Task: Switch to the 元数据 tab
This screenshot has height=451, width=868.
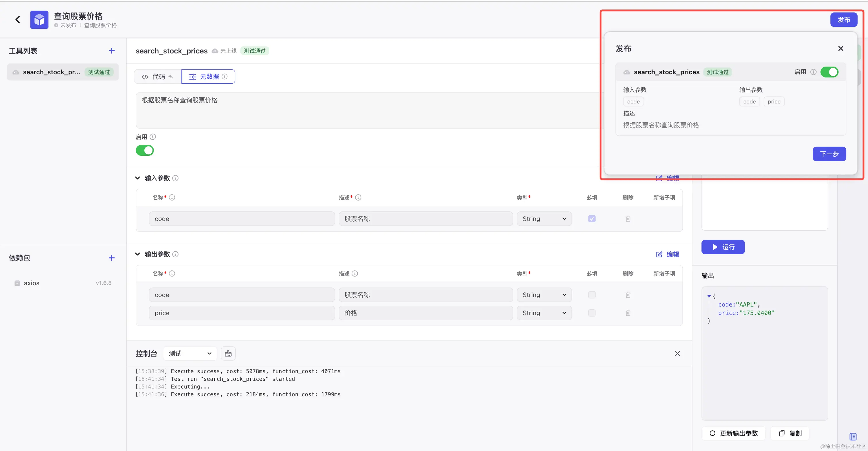Action: tap(208, 77)
